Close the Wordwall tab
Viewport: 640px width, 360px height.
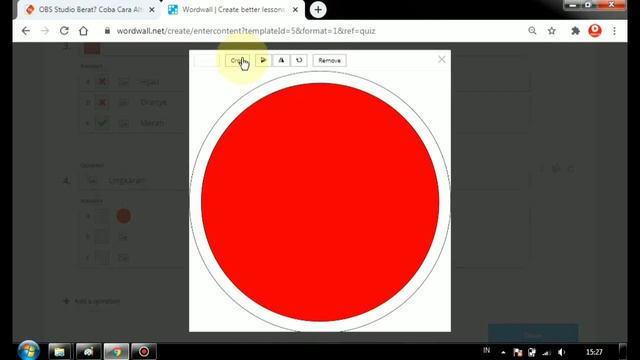(x=295, y=9)
